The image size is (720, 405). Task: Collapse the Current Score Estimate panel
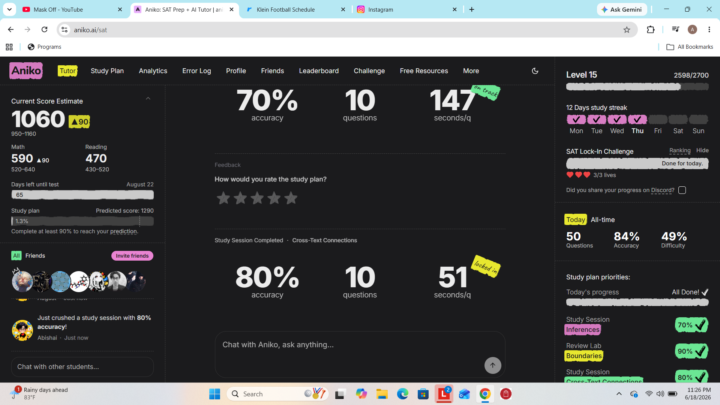[148, 99]
